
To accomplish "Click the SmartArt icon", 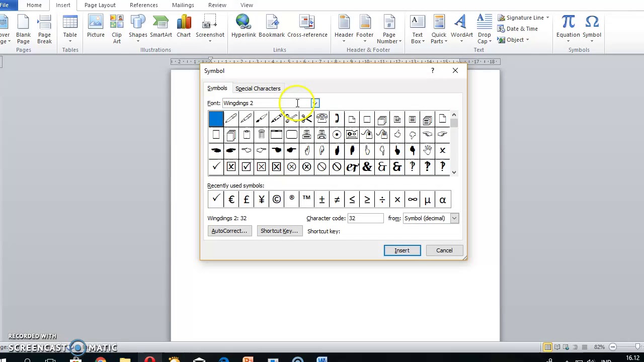I will pos(160,26).
